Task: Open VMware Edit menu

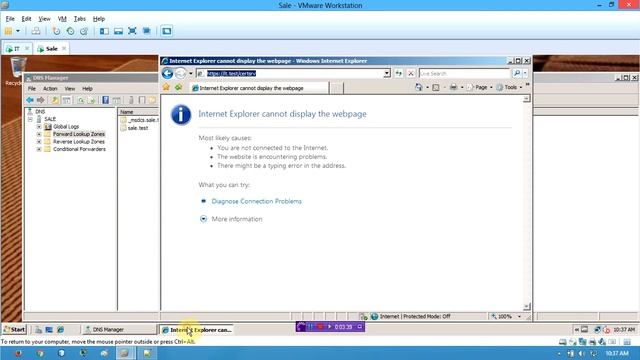Action: coord(27,19)
